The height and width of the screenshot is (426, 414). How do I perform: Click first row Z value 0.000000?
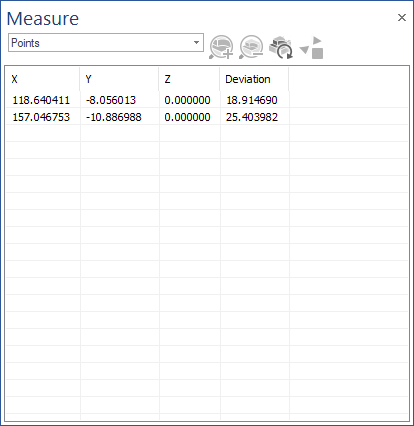(x=187, y=100)
